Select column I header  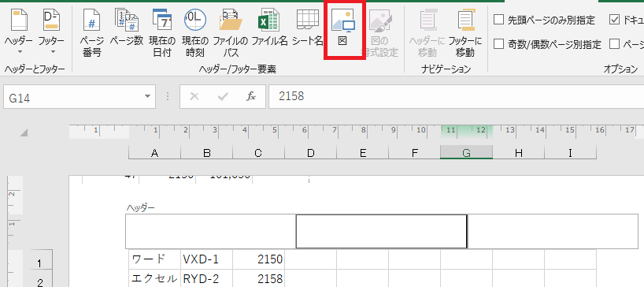tap(570, 153)
